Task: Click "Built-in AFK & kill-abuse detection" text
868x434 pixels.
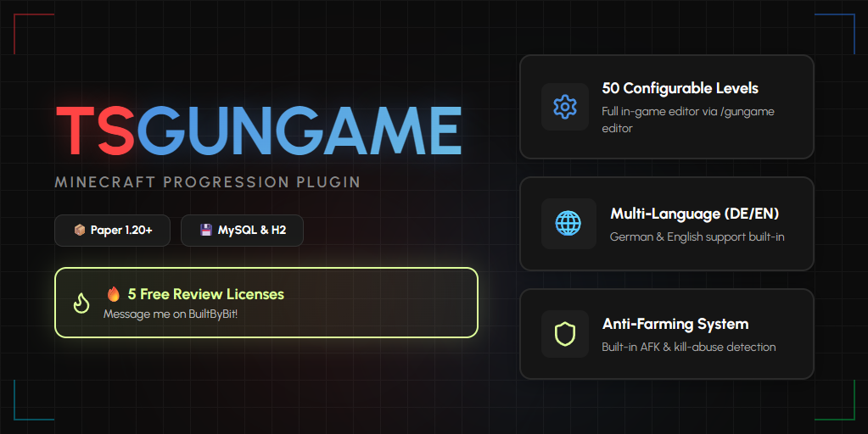Action: [x=689, y=348]
